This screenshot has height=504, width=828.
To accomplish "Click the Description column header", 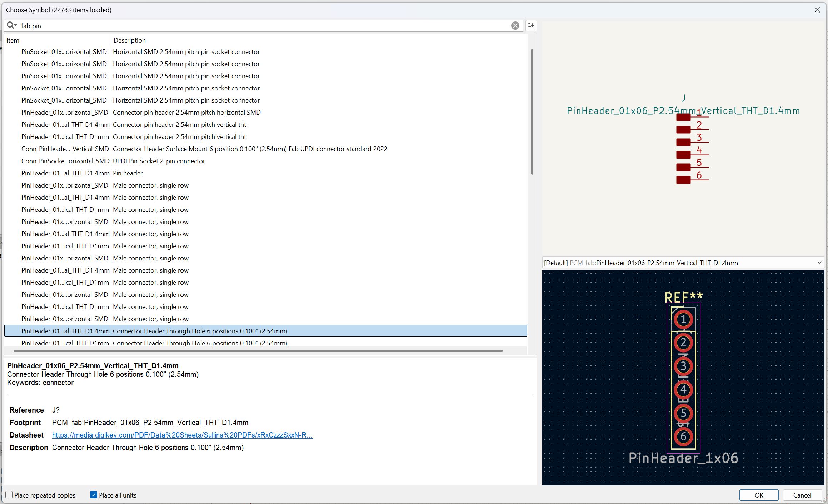I will coord(129,40).
